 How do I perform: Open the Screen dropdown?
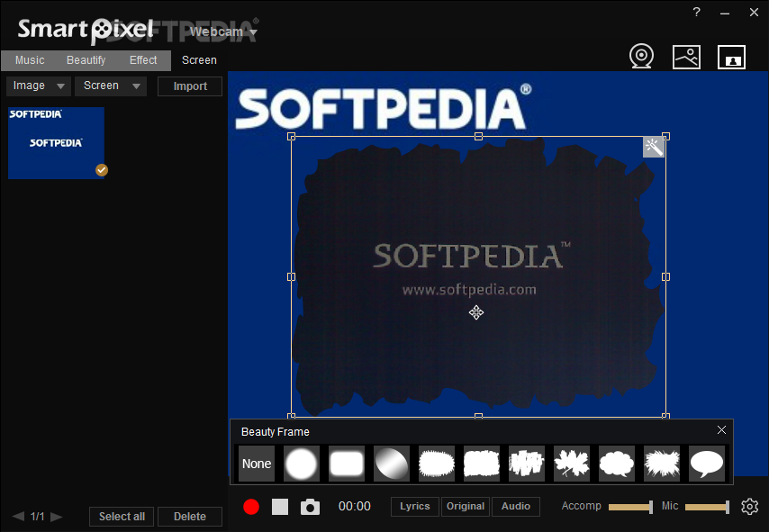(111, 86)
